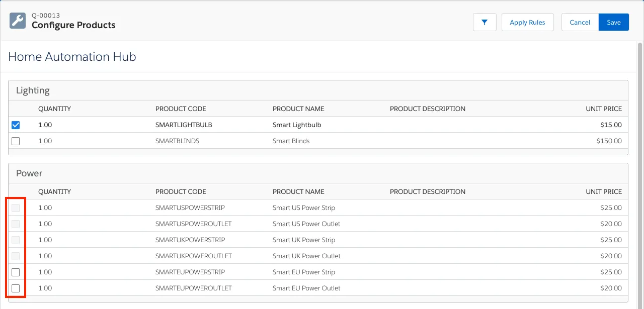Click the Smart Blinds quantity value
644x309 pixels.
point(45,141)
